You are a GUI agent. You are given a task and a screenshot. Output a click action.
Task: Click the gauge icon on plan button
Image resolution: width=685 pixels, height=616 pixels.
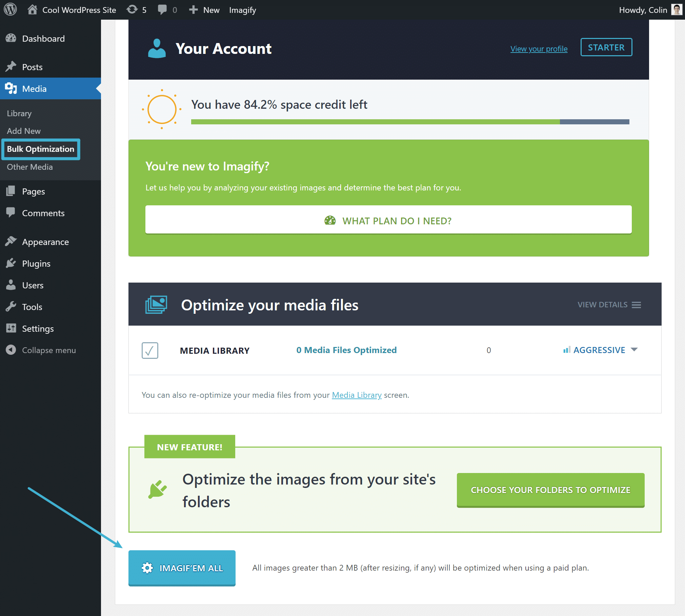pyautogui.click(x=330, y=221)
